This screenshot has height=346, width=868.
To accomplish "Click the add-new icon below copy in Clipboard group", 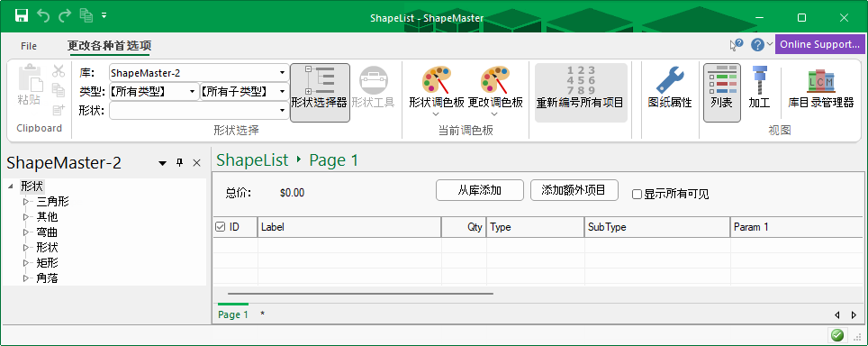I will coord(59,110).
